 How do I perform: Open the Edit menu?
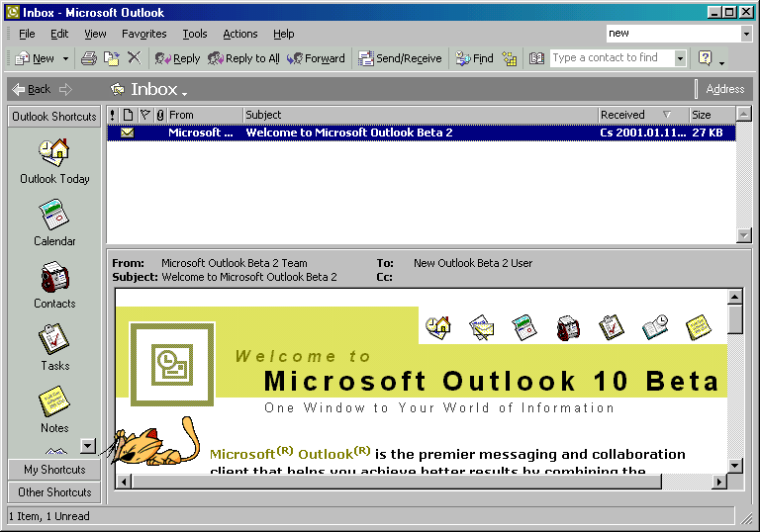click(59, 34)
